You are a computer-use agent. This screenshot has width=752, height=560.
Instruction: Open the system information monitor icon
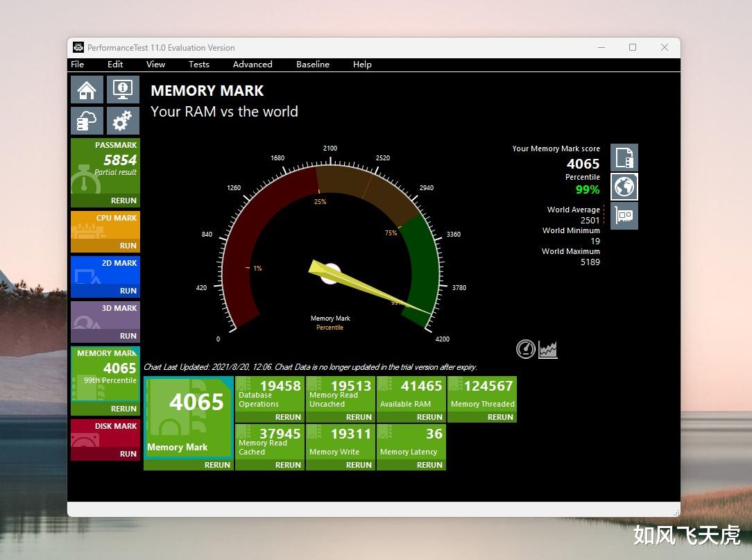[x=123, y=90]
